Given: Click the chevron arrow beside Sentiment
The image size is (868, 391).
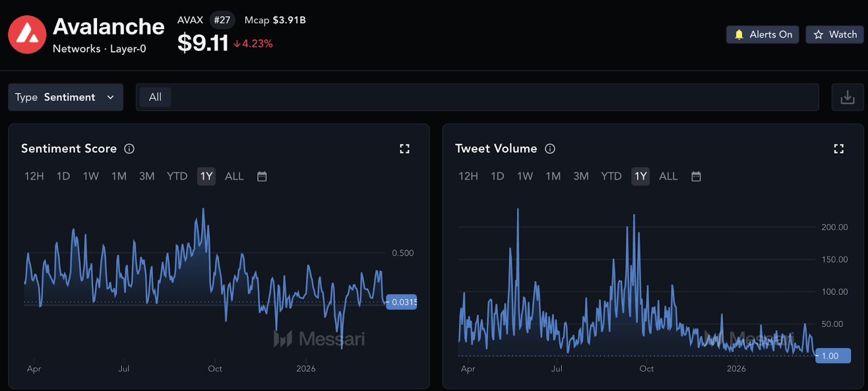Looking at the screenshot, I should [111, 97].
